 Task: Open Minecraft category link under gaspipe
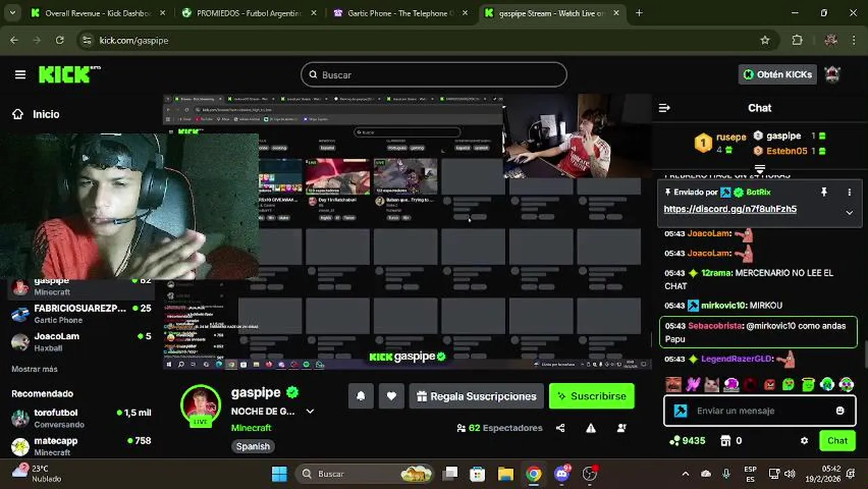(251, 428)
